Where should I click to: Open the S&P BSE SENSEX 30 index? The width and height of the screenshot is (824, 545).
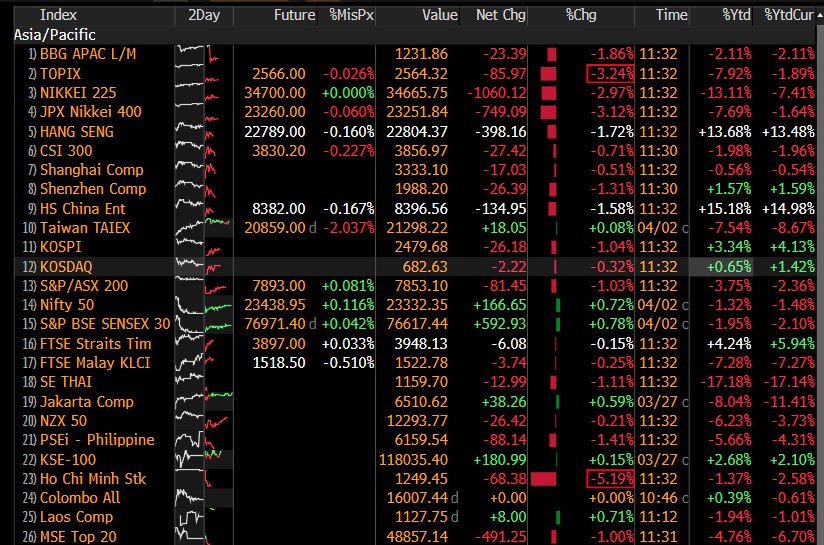(x=105, y=324)
